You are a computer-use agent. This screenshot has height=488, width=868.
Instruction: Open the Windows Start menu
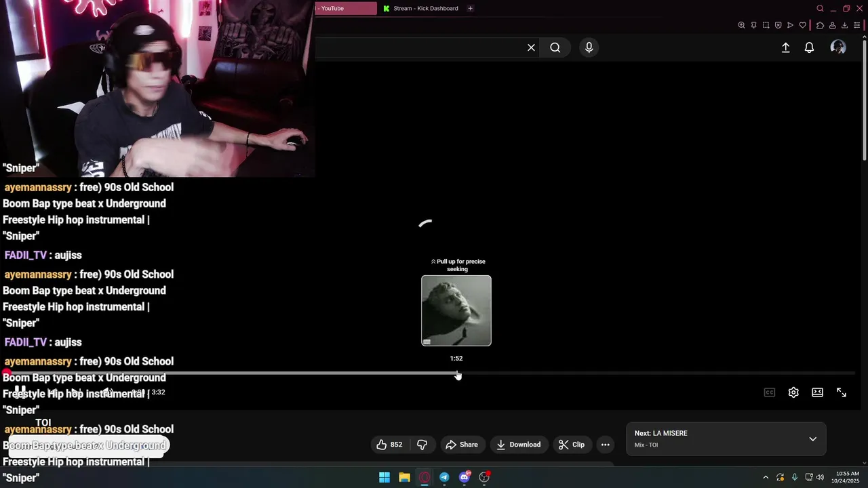click(x=384, y=477)
